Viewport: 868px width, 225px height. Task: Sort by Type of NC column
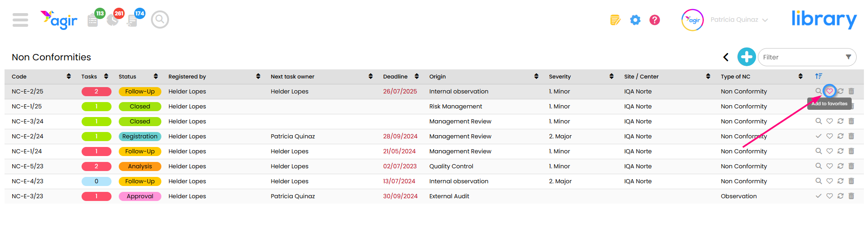click(801, 76)
